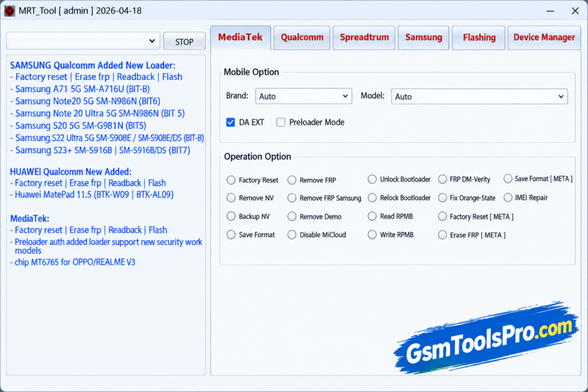Select the Remove NV radio option
The image size is (588, 392).
[x=231, y=198]
